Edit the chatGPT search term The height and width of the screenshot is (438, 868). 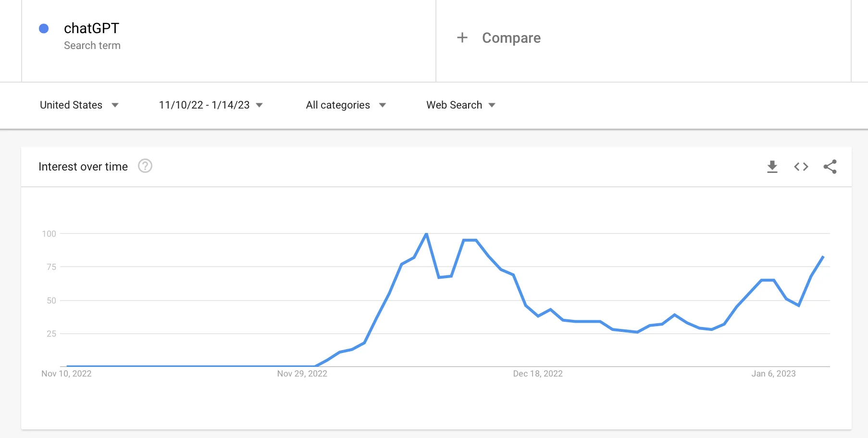click(91, 28)
